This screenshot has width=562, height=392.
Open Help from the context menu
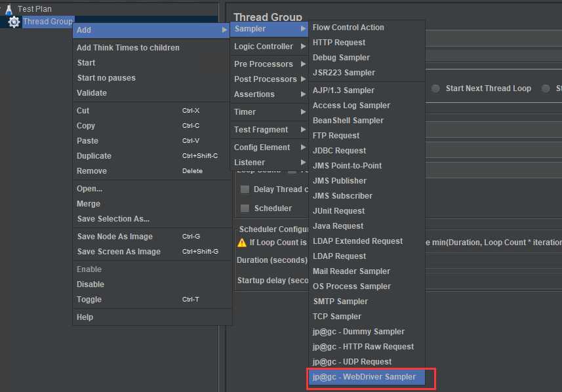click(x=151, y=317)
